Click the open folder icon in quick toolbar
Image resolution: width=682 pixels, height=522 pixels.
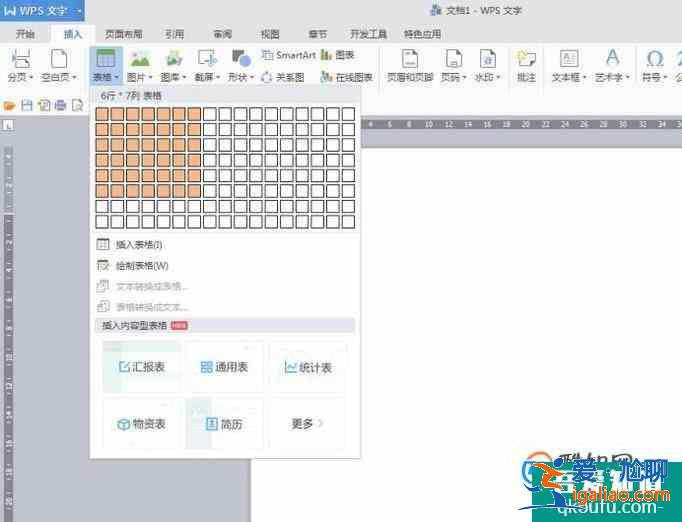point(10,105)
